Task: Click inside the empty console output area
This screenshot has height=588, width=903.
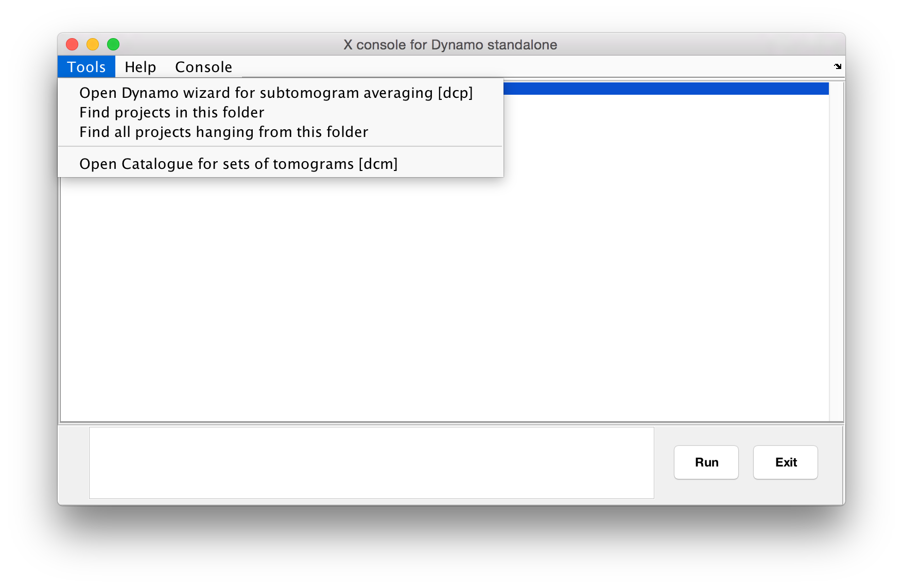Action: coord(445,299)
